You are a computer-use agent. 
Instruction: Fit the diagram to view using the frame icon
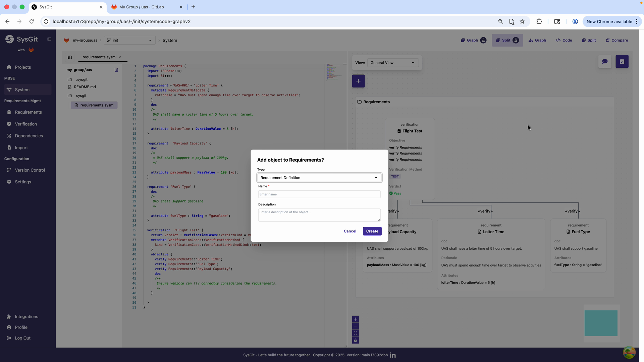[356, 333]
